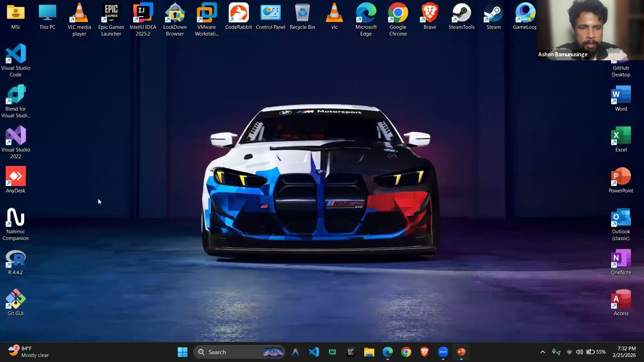Open the MSI folder on desktop
This screenshot has height=362, width=644.
(x=16, y=17)
